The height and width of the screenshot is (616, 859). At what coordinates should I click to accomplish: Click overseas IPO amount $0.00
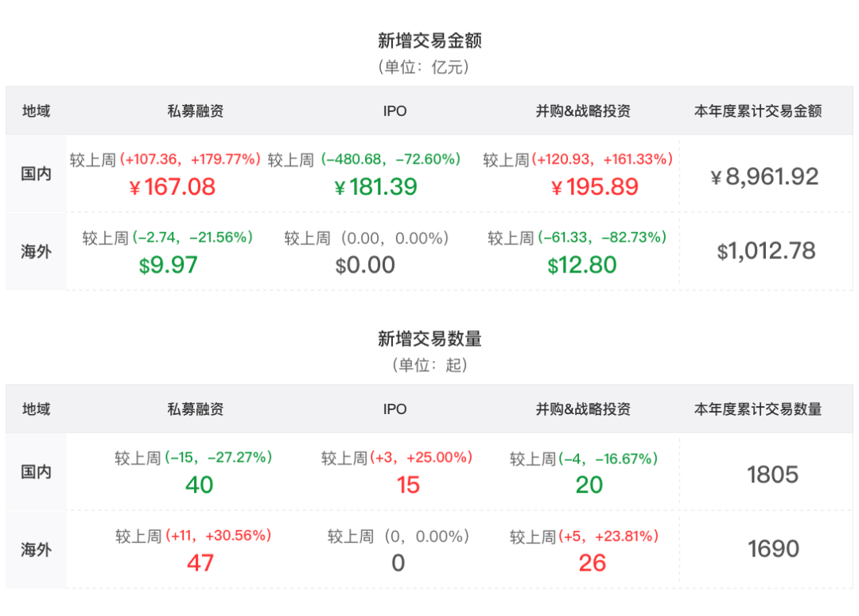pyautogui.click(x=365, y=265)
